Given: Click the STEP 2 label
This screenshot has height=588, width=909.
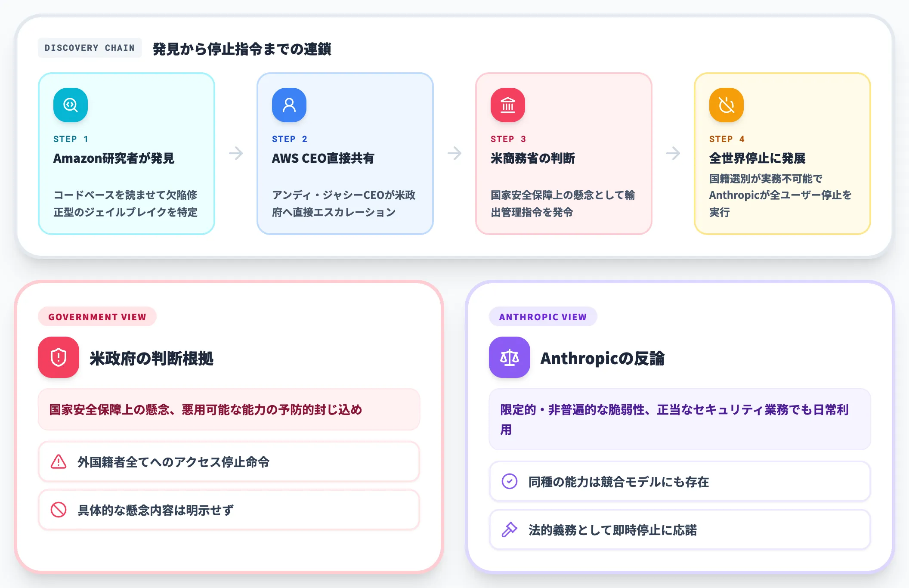Looking at the screenshot, I should 290,139.
